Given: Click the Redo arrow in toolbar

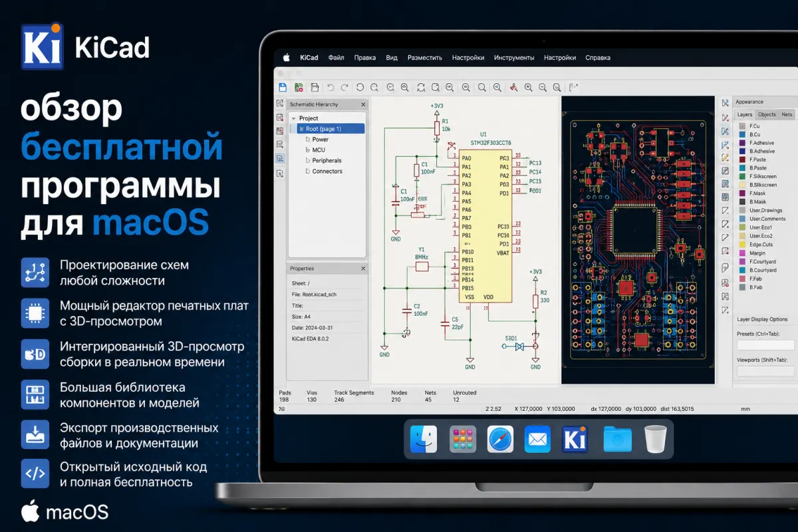Looking at the screenshot, I should click(344, 87).
